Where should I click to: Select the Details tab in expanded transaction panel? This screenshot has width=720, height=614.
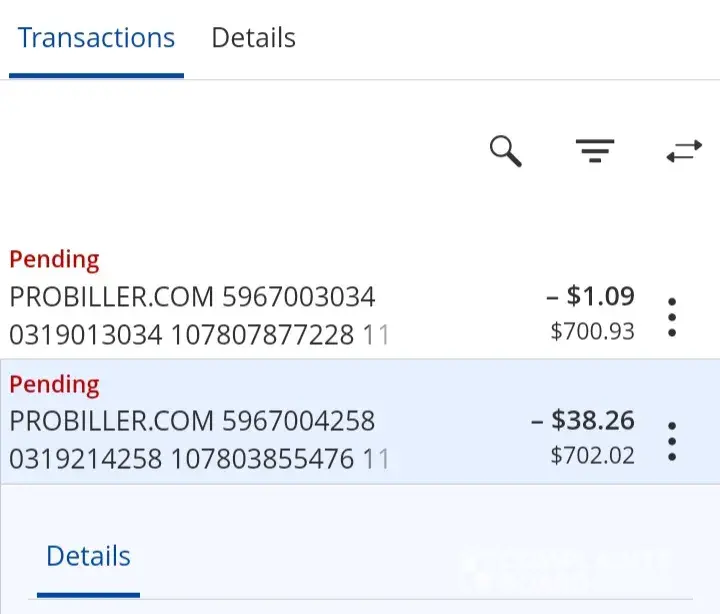point(88,556)
